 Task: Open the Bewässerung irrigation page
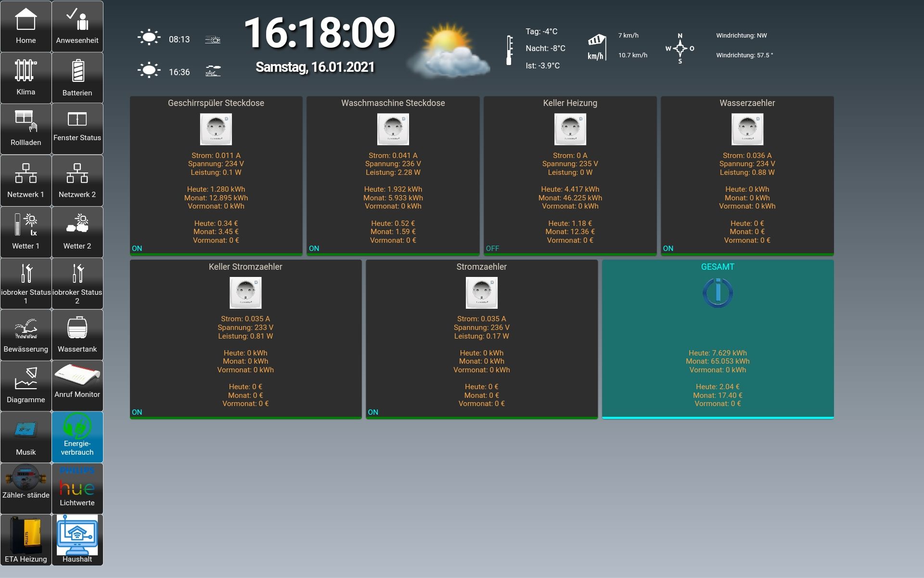click(26, 335)
